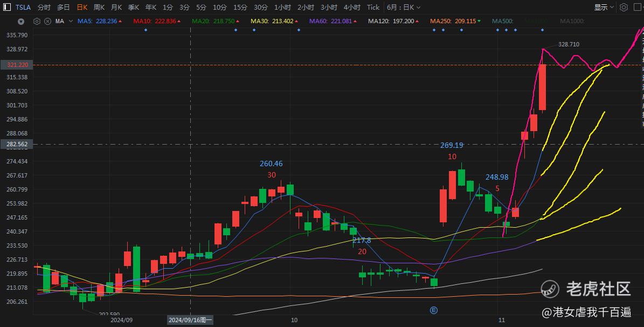Click the TSLA ticker symbol
Image resolution: width=644 pixels, height=327 pixels.
(23, 8)
